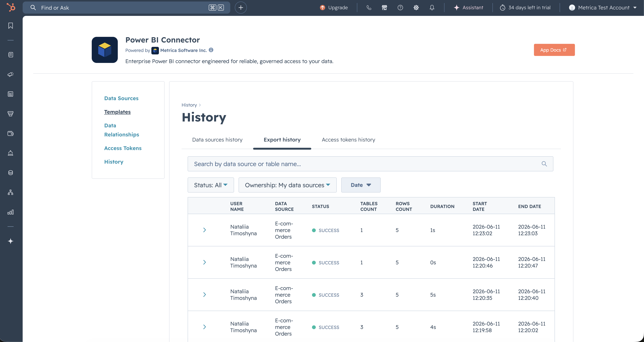The image size is (644, 342).
Task: Focus the Find or Ask search bar
Action: pyautogui.click(x=126, y=8)
